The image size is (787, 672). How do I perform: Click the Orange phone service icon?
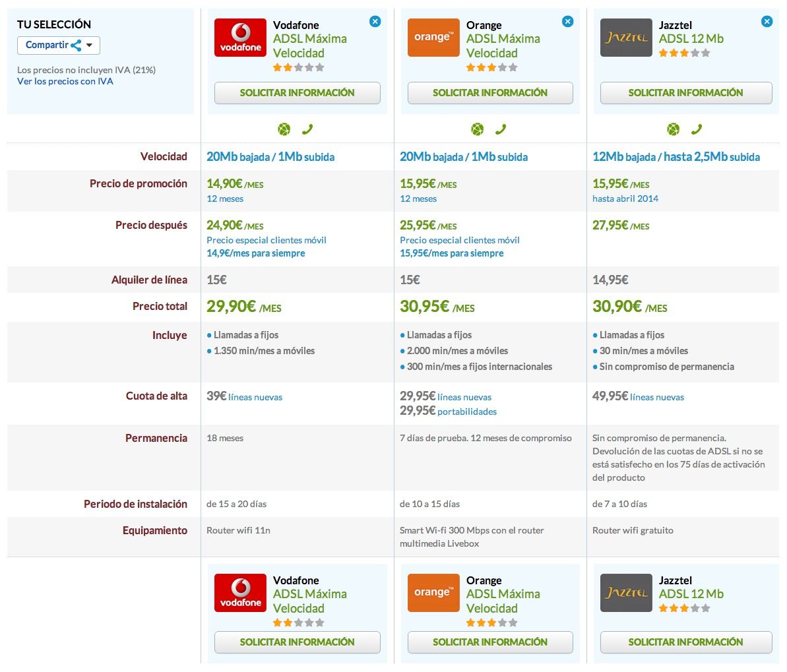point(501,129)
